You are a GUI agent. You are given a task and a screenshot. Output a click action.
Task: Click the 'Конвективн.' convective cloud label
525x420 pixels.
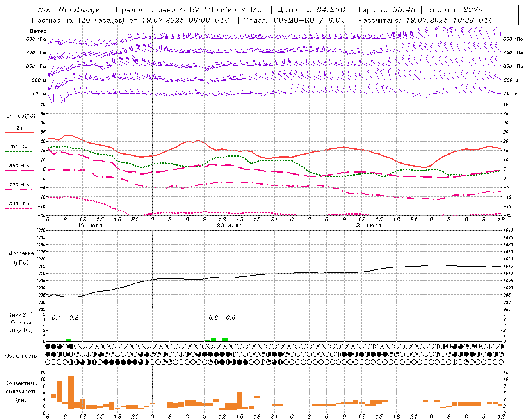21,383
